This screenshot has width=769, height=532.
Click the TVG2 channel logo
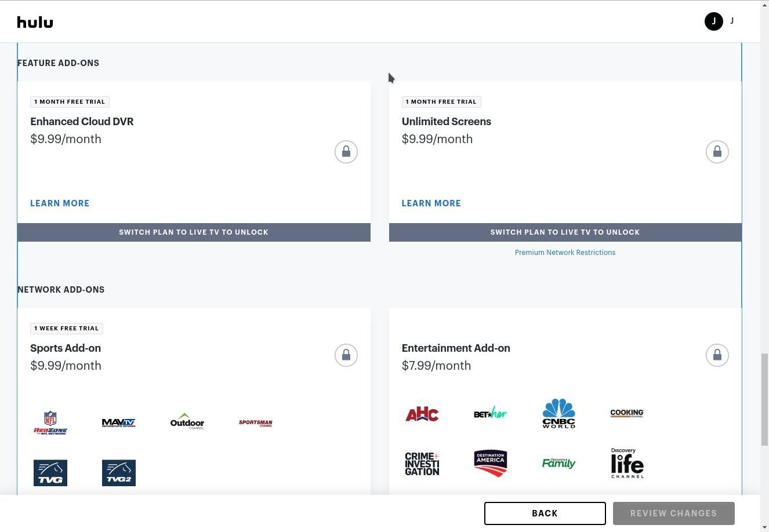119,473
